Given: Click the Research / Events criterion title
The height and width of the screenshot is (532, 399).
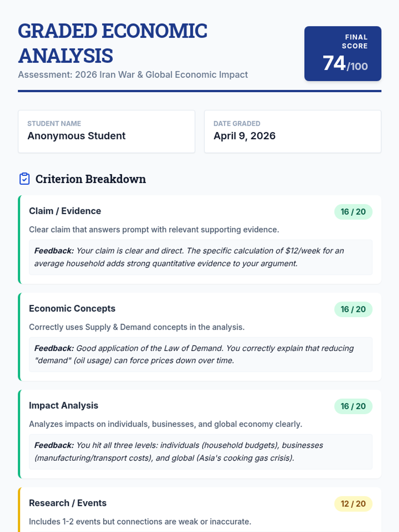Looking at the screenshot, I should point(67,503).
